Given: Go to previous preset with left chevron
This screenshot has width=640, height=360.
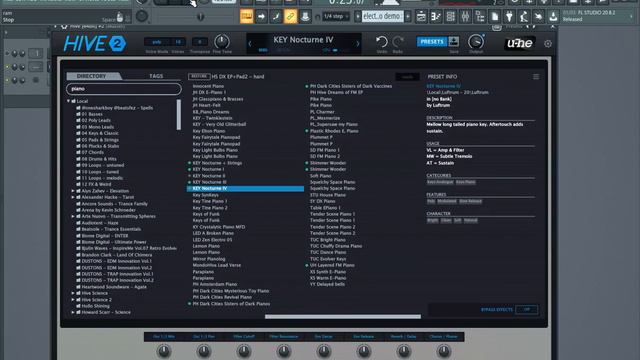Looking at the screenshot, I should point(250,44).
